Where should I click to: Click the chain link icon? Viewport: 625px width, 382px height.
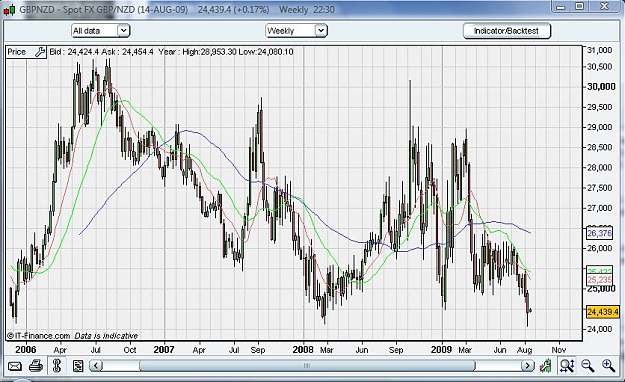57,366
